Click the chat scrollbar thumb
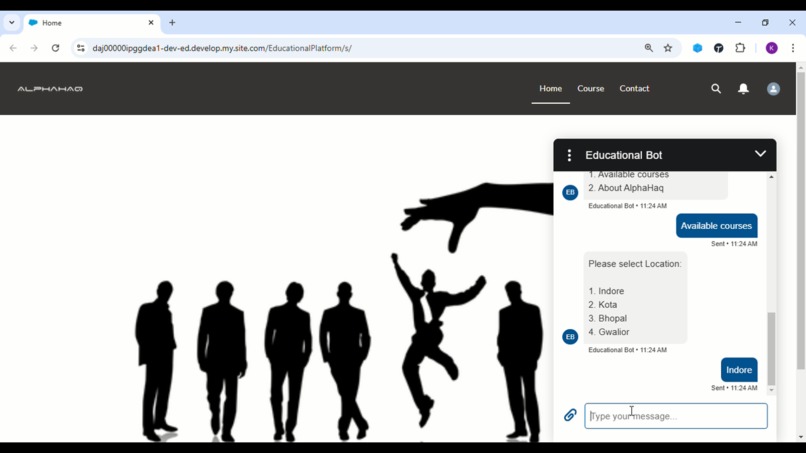The height and width of the screenshot is (453, 806). (x=771, y=349)
